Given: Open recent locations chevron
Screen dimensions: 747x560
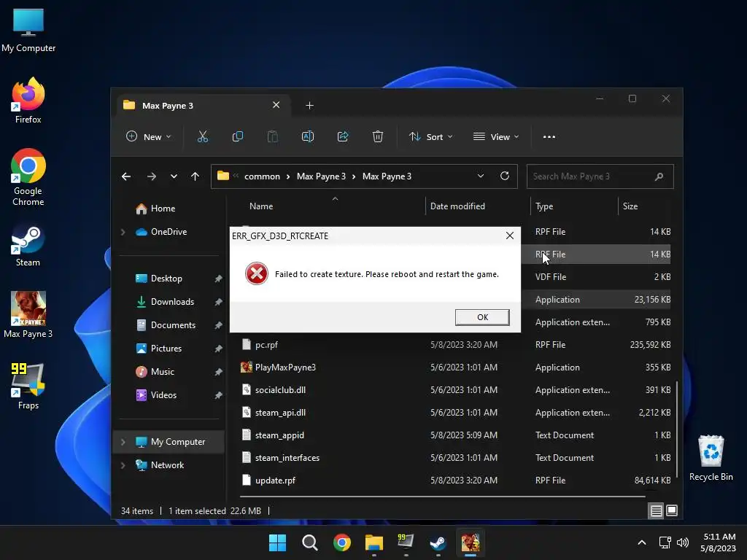Looking at the screenshot, I should coord(174,176).
